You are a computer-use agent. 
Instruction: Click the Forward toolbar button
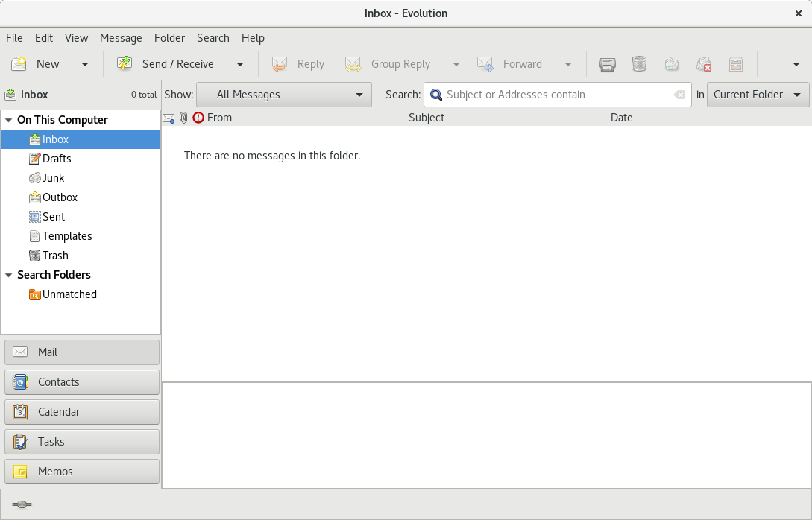(x=510, y=64)
